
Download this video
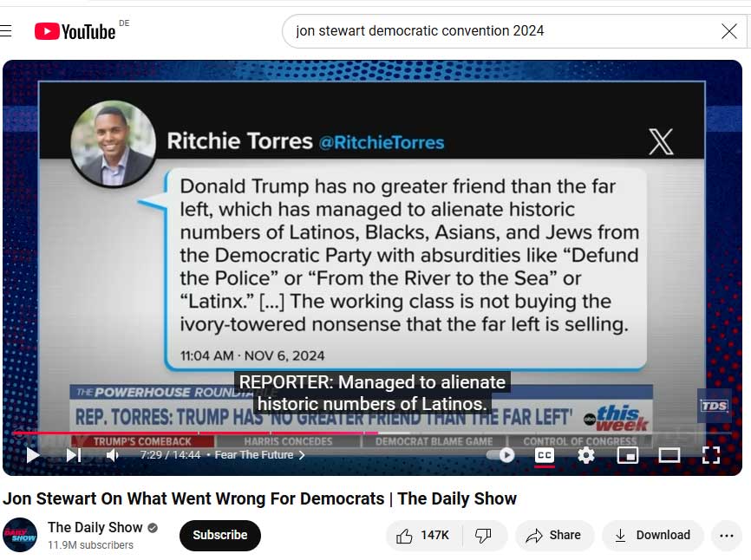click(653, 535)
